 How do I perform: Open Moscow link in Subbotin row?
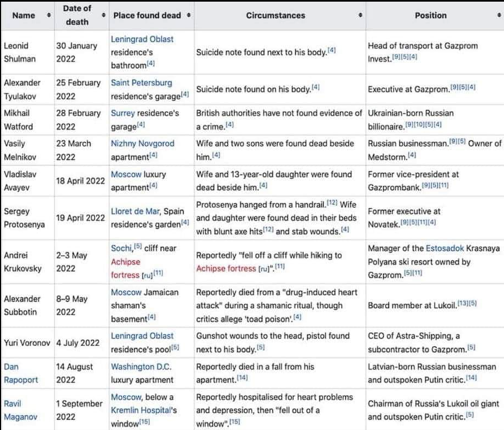point(126,292)
